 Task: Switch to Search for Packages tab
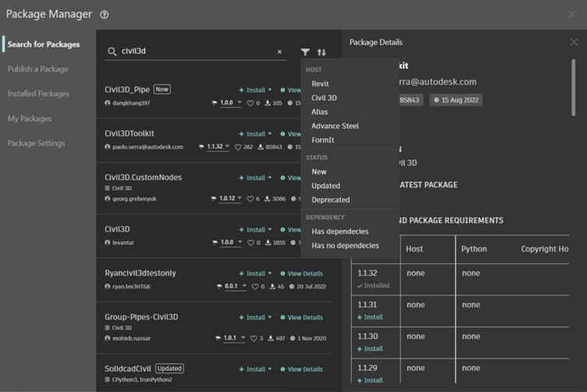(44, 45)
